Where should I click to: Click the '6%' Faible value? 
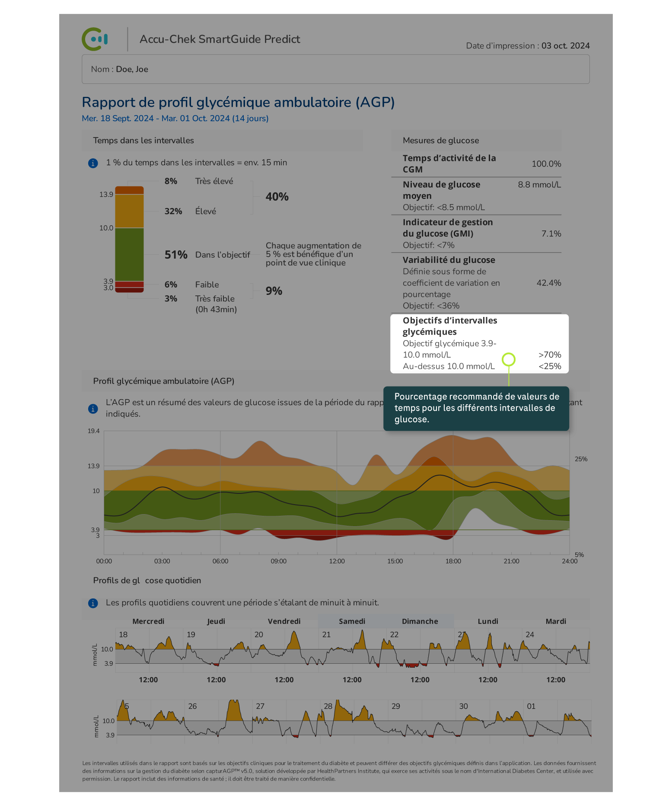pos(171,285)
